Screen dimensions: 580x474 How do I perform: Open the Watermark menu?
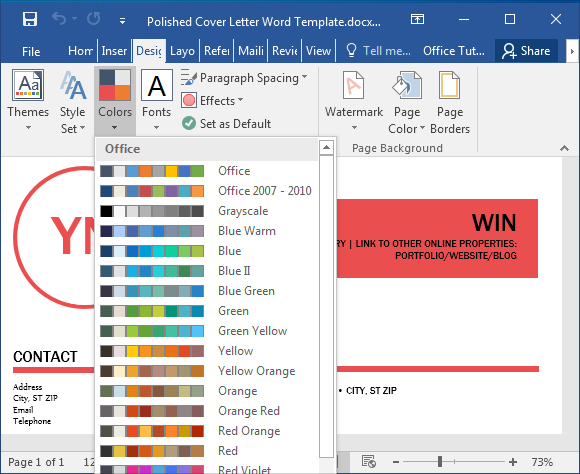pos(354,101)
